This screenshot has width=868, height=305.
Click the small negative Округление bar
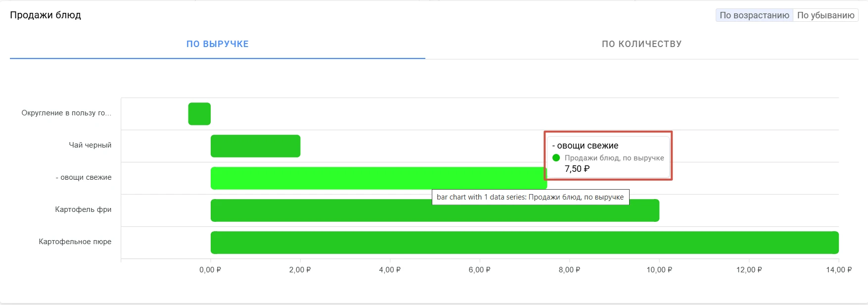click(199, 114)
